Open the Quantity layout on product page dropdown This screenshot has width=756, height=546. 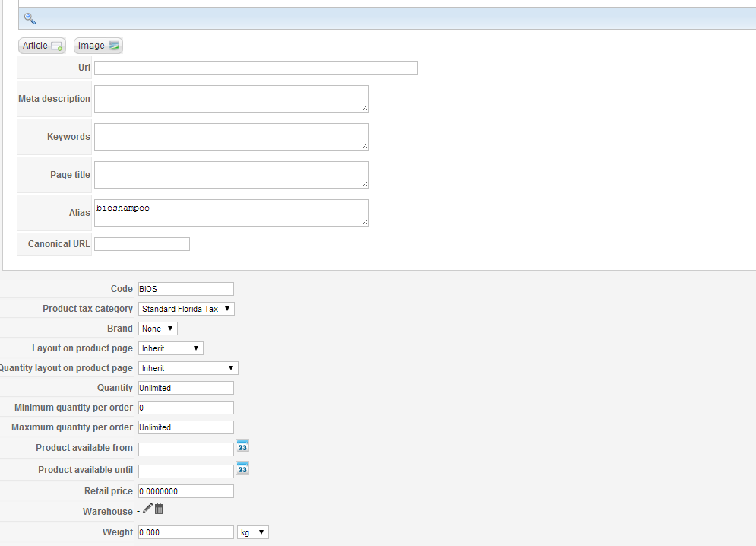pyautogui.click(x=188, y=368)
